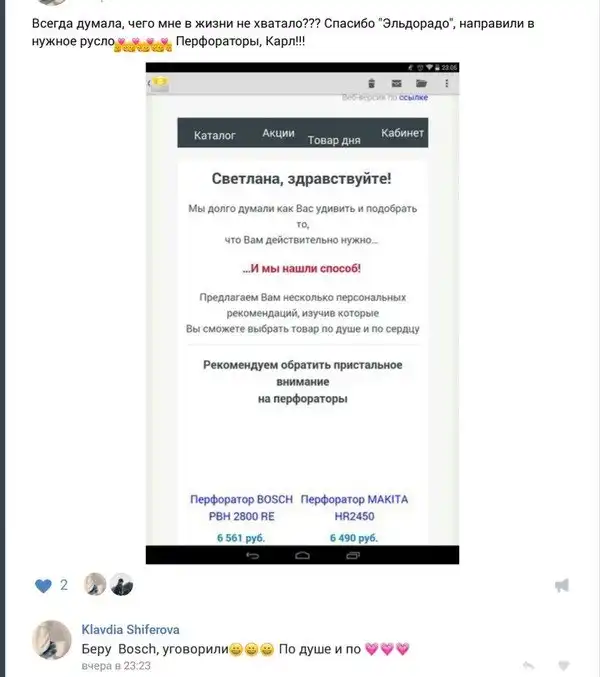The height and width of the screenshot is (677, 600).
Task: Open Klavdia Shiferova's profile name
Action: pos(130,630)
